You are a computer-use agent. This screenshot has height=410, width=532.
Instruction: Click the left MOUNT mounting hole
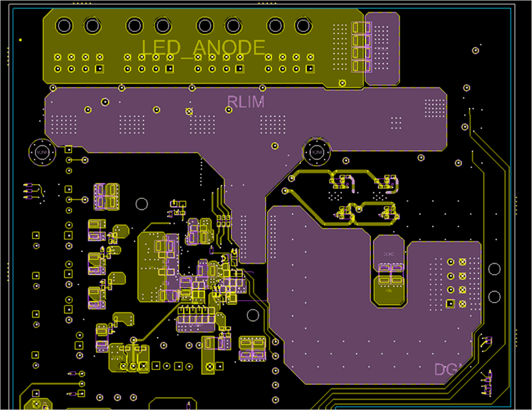(x=41, y=152)
